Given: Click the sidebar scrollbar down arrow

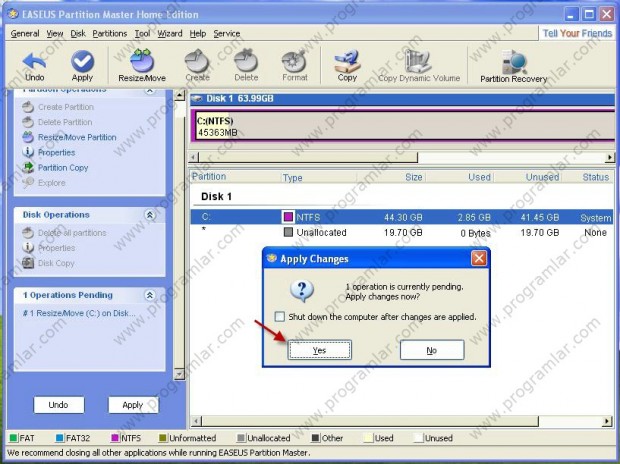Looking at the screenshot, I should click(180, 374).
